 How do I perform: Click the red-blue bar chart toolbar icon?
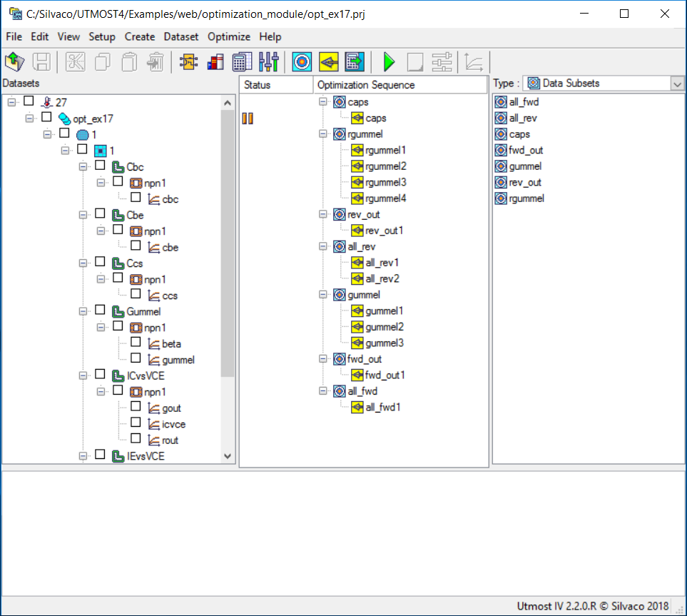coord(215,62)
